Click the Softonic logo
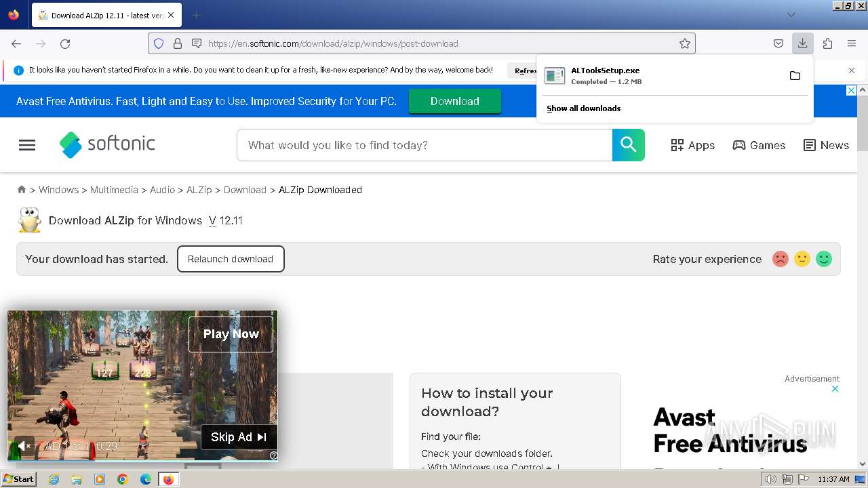Image resolution: width=868 pixels, height=488 pixels. (x=107, y=144)
